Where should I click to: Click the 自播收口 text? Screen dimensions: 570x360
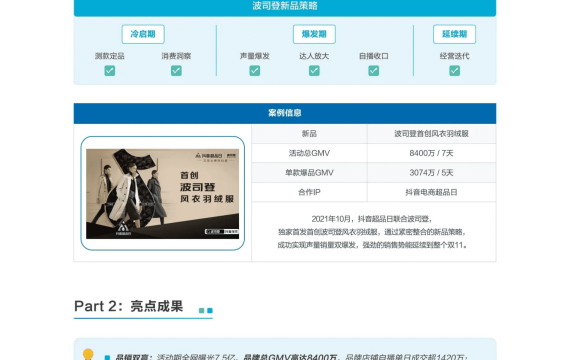point(374,56)
